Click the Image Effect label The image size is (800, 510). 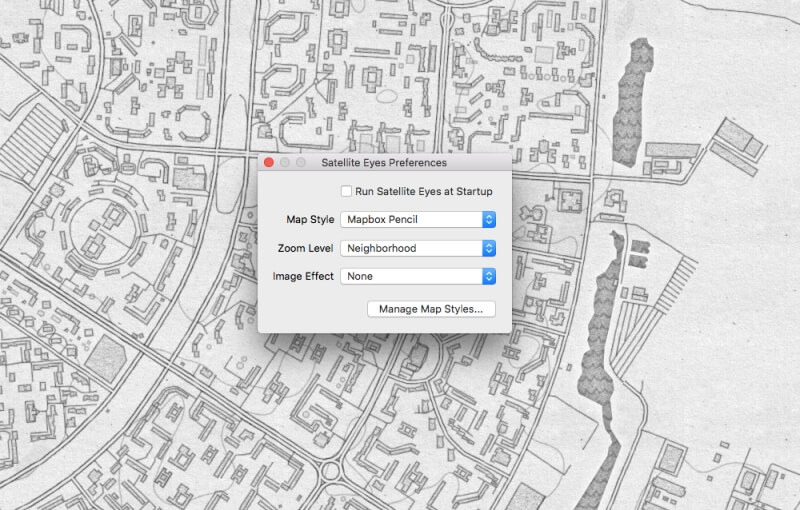coord(303,276)
